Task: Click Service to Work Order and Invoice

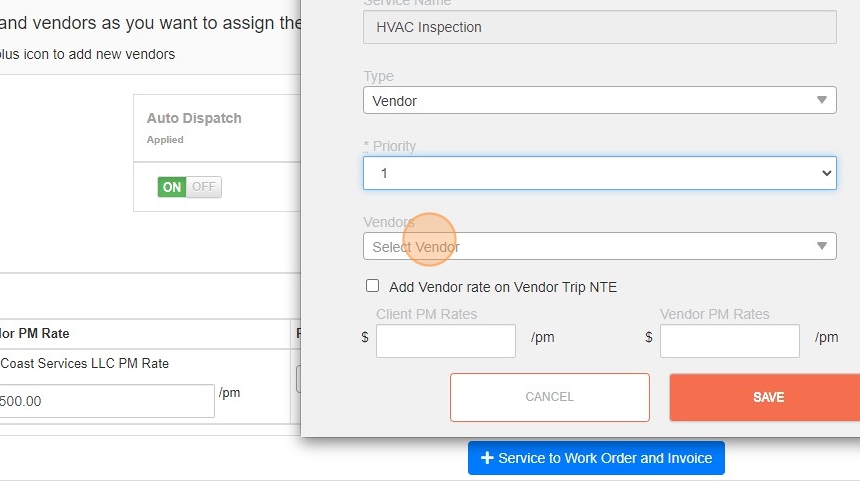Action: pyautogui.click(x=596, y=458)
